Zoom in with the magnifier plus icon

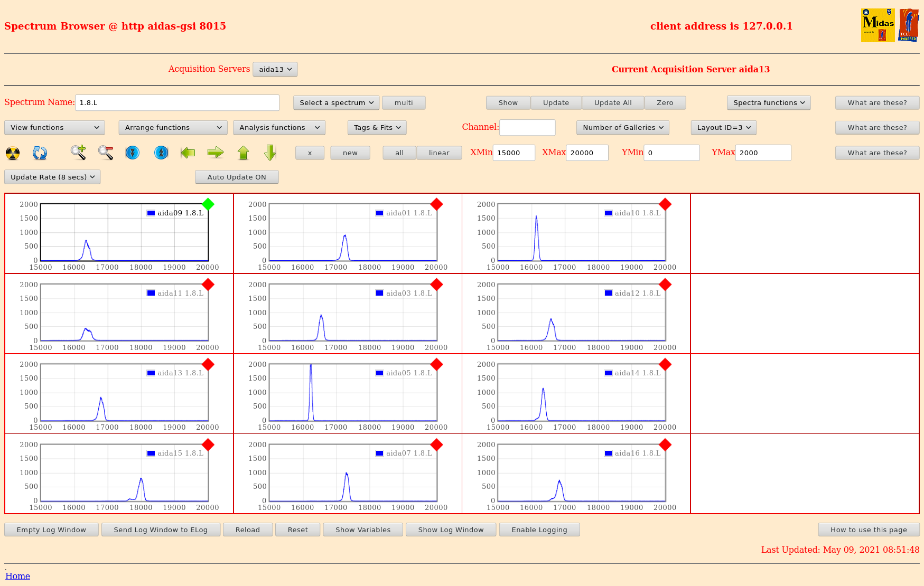tap(78, 153)
